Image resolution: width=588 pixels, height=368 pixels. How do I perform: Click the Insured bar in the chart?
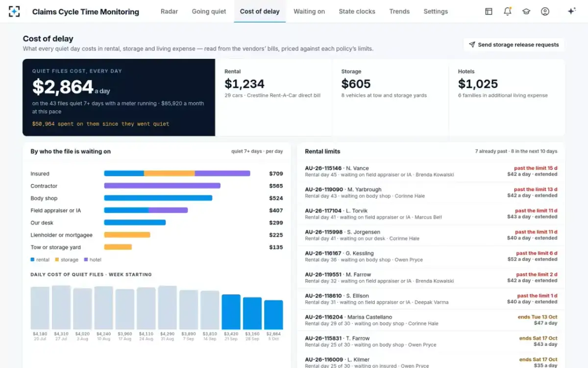(177, 173)
